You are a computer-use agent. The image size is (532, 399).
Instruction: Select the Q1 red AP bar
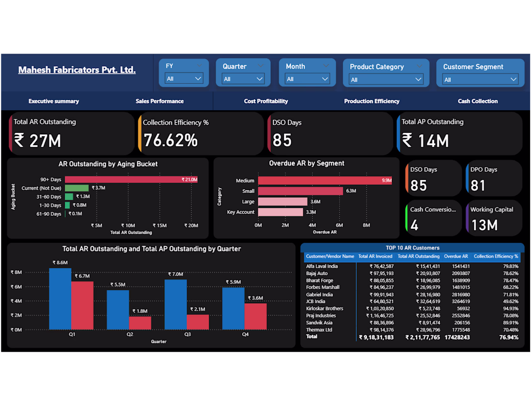82,305
